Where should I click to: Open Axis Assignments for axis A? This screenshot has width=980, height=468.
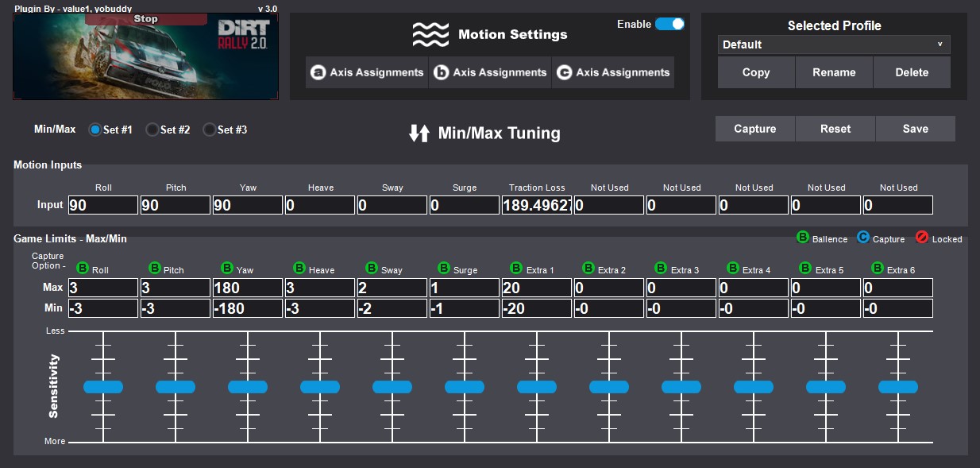[x=367, y=72]
